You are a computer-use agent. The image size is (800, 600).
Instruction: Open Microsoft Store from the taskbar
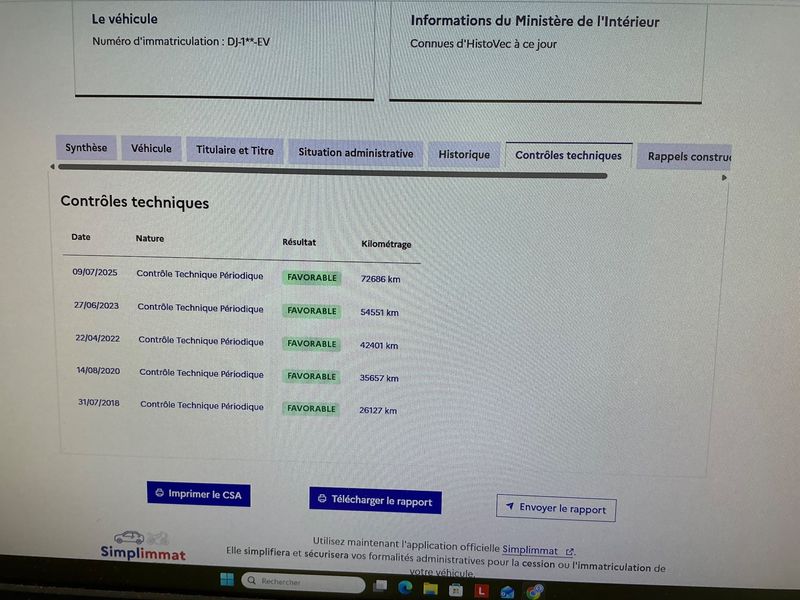pyautogui.click(x=456, y=590)
